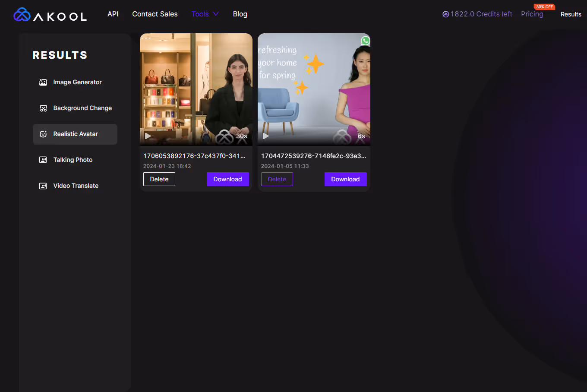Open the Pricing page
The width and height of the screenshot is (587, 392).
pos(532,14)
